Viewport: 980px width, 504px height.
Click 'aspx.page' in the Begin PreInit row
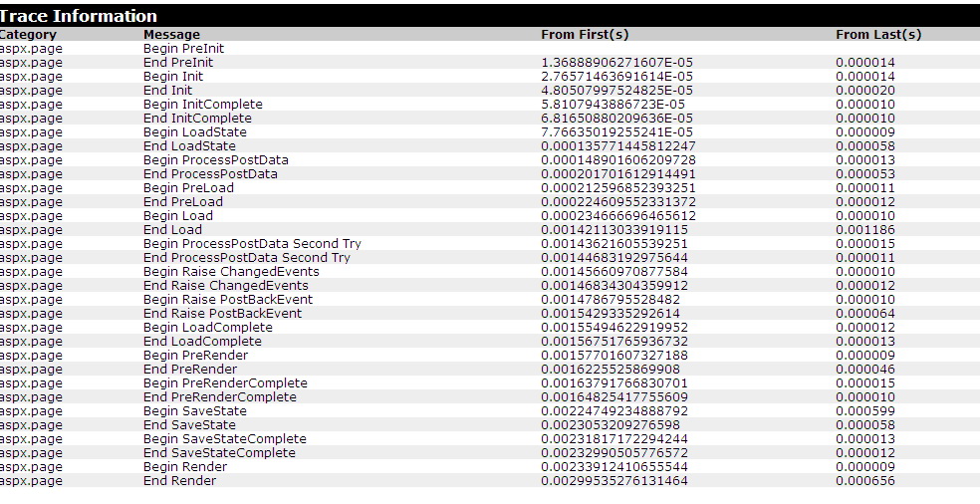point(31,48)
